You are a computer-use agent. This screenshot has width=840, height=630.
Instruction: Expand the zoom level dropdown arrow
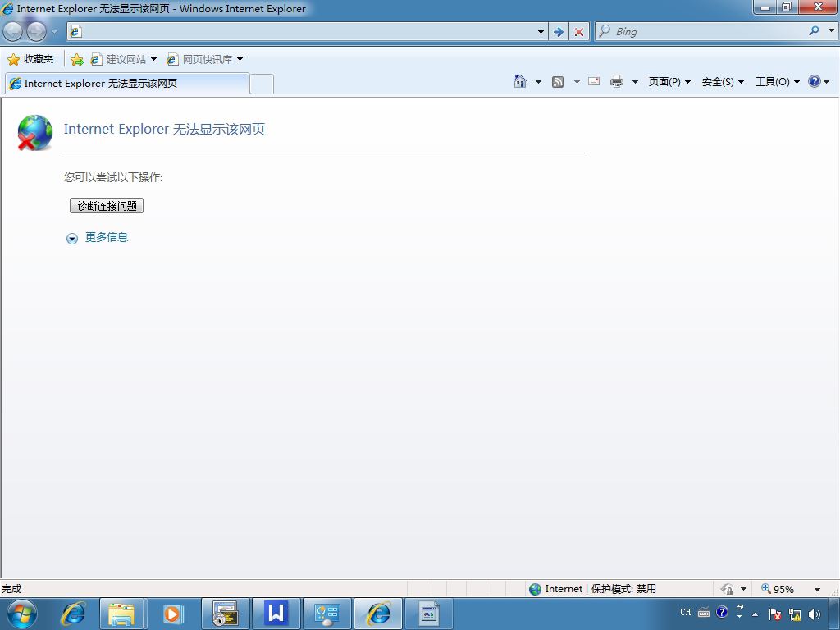point(817,589)
